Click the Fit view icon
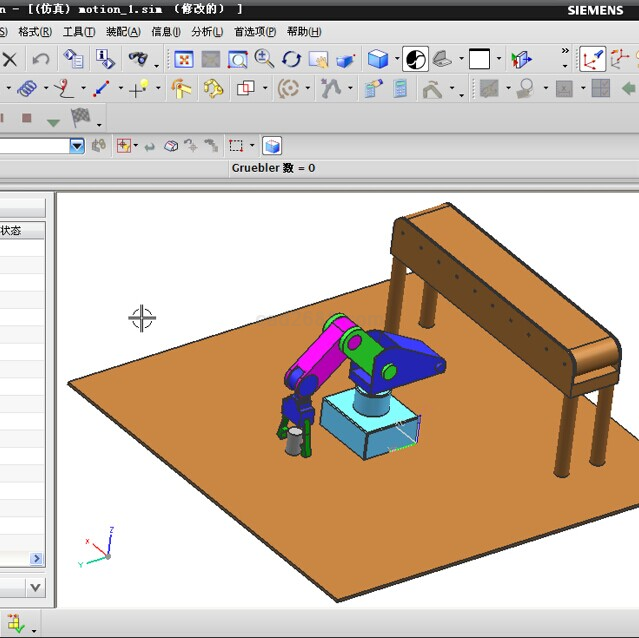639x638 pixels. (x=184, y=60)
